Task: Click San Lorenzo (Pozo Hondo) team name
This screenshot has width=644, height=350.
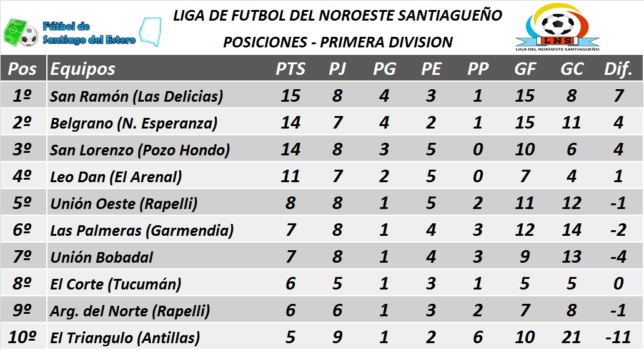Action: [140, 150]
